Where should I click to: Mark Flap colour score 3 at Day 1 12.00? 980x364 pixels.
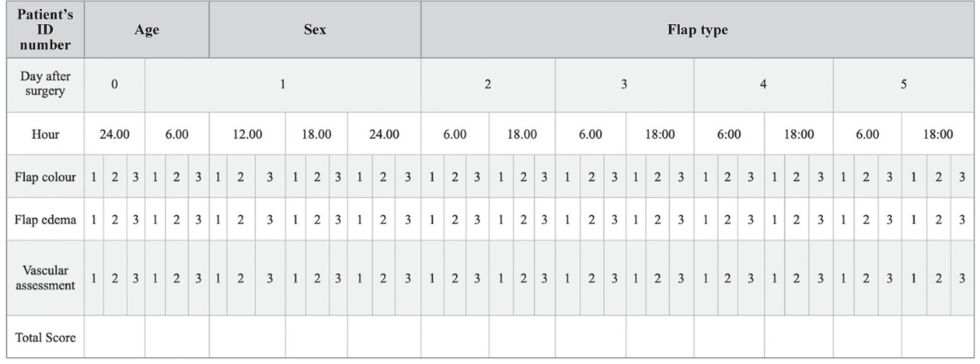pos(270,177)
